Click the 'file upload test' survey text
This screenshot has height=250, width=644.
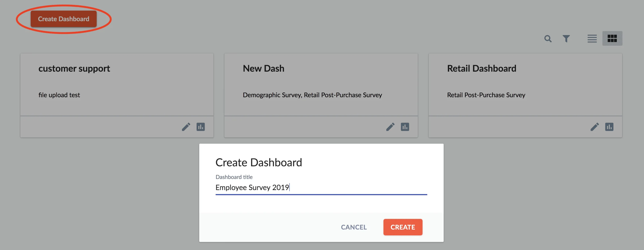click(x=59, y=95)
